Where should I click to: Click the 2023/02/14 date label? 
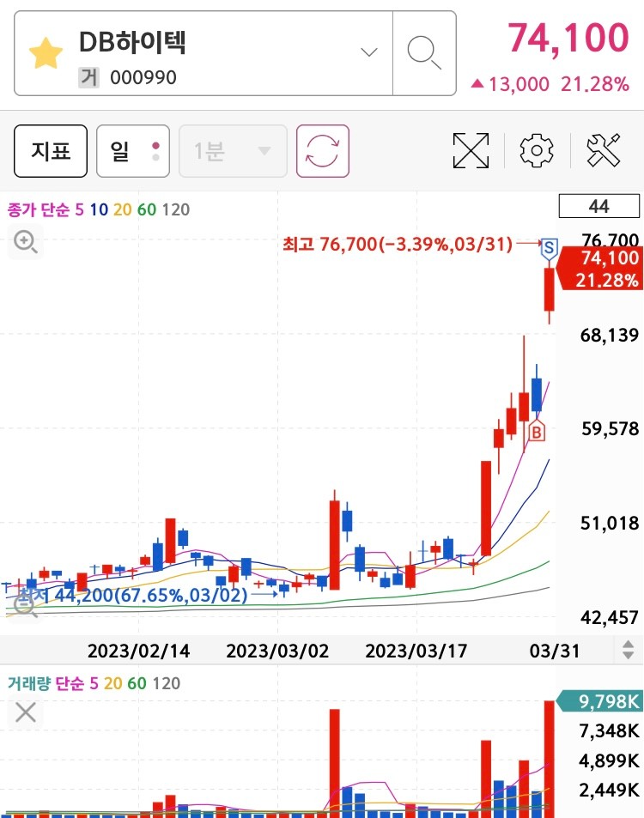click(x=139, y=651)
